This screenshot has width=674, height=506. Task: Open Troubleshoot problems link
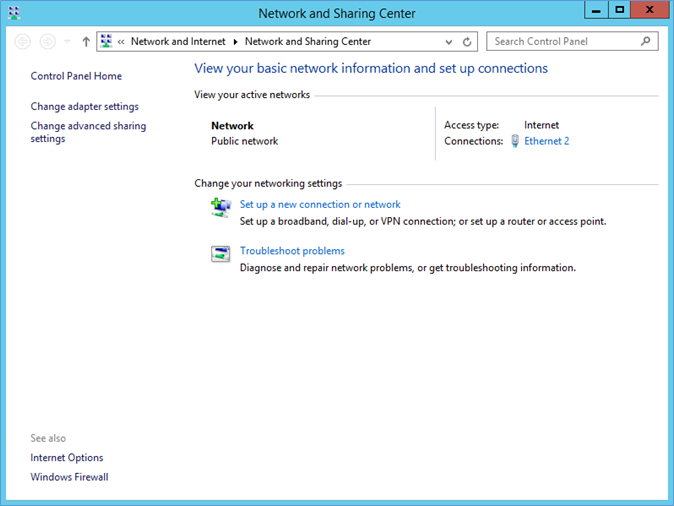[x=292, y=251]
